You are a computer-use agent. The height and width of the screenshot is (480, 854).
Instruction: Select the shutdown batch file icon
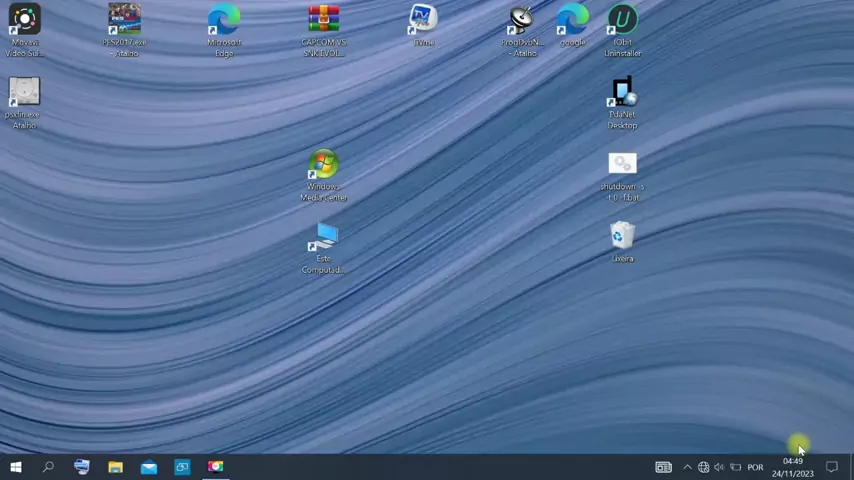(x=622, y=165)
